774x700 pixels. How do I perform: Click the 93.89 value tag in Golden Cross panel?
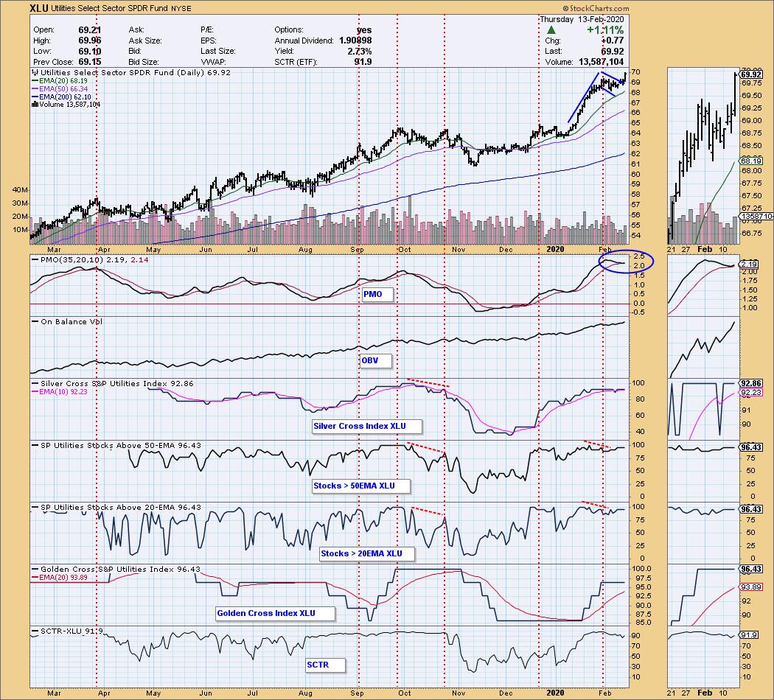pos(751,587)
